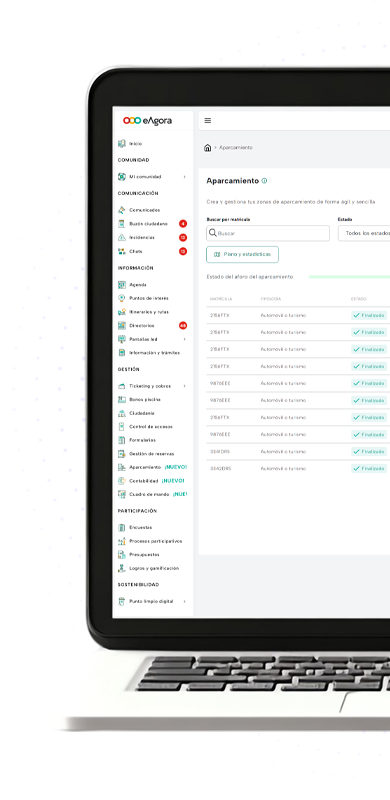Image resolution: width=390 pixels, height=800 pixels.
Task: Click the Chats sidebar icon
Action: 121,251
